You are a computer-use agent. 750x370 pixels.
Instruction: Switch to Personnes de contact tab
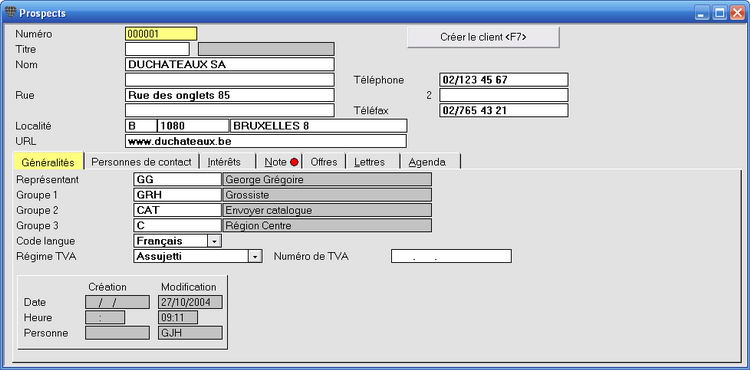[x=141, y=162]
